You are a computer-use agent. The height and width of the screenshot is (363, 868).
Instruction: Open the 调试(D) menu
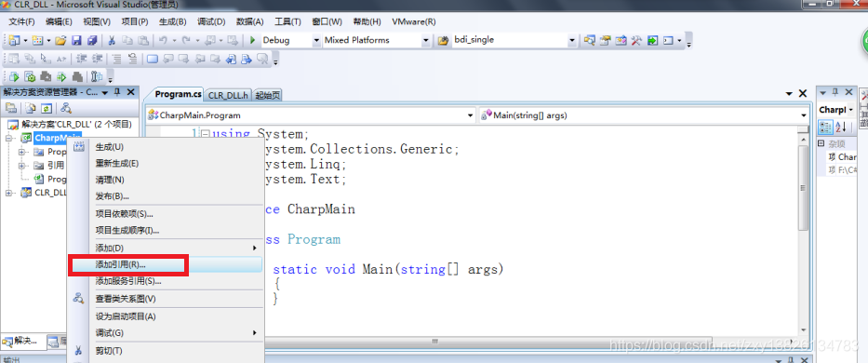pos(211,22)
